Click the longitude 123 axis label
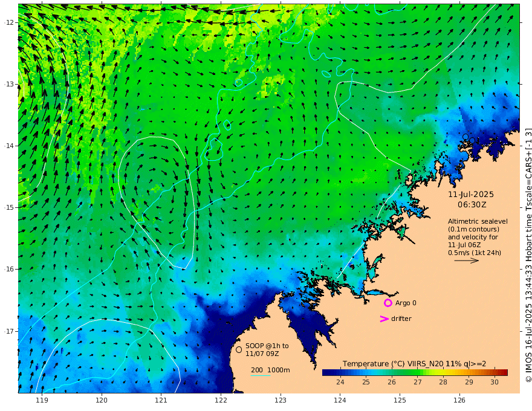 [281, 400]
